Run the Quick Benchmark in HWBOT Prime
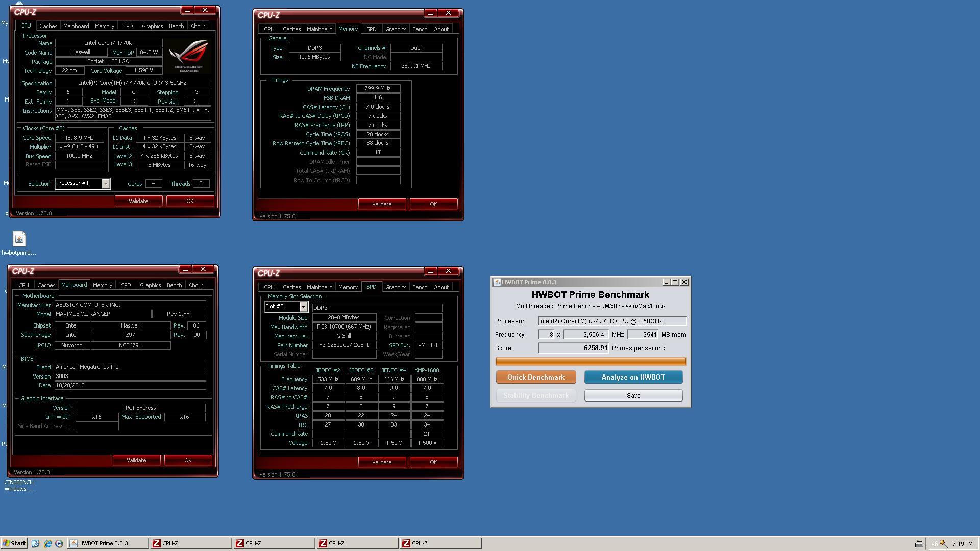 click(536, 377)
